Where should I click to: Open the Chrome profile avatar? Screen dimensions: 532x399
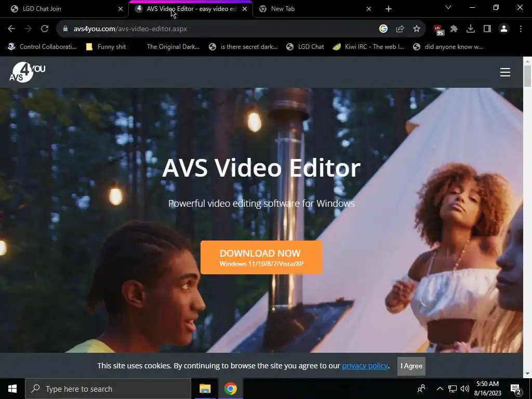(x=504, y=29)
